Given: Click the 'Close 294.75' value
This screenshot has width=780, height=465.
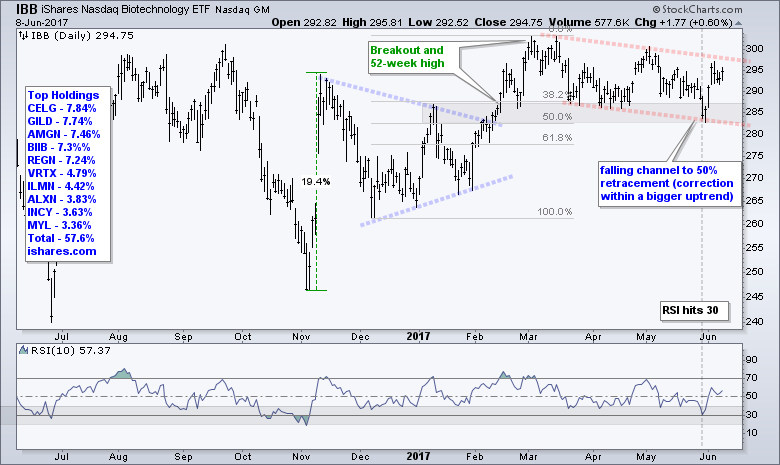Looking at the screenshot, I should click(508, 22).
